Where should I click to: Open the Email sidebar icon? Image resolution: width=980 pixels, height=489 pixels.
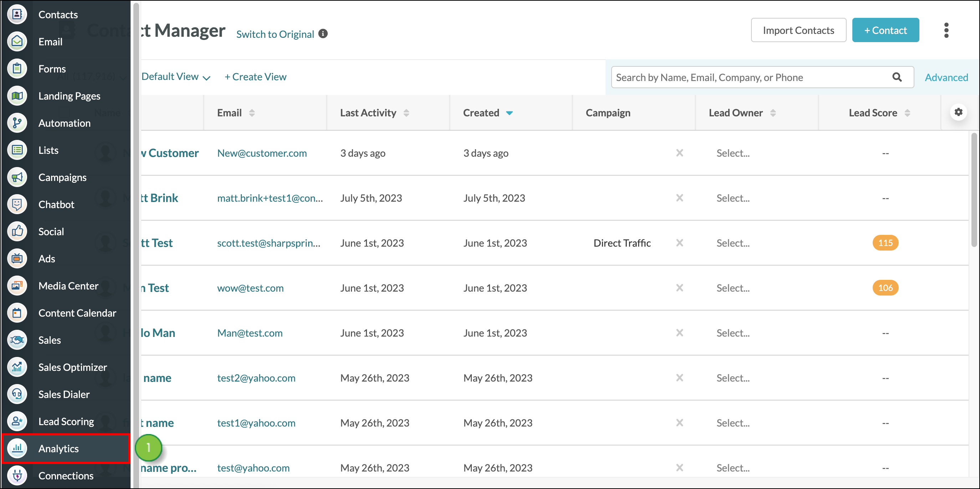tap(17, 41)
